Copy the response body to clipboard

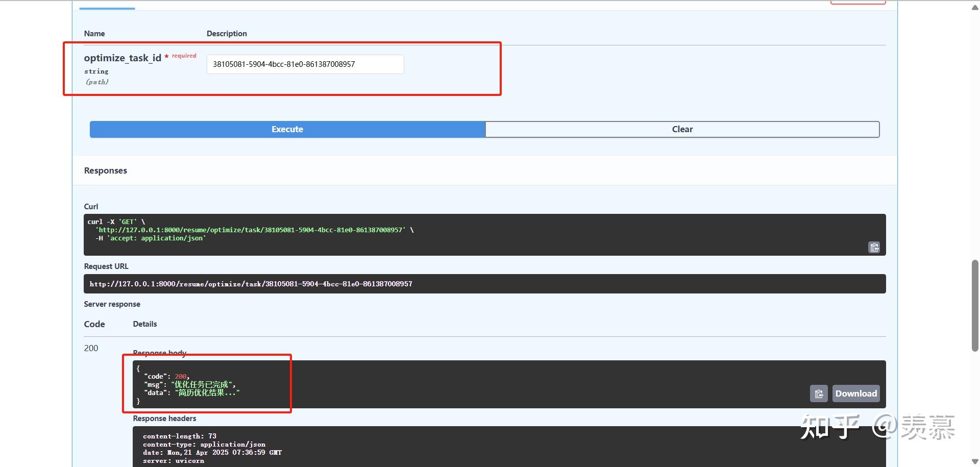pos(819,393)
